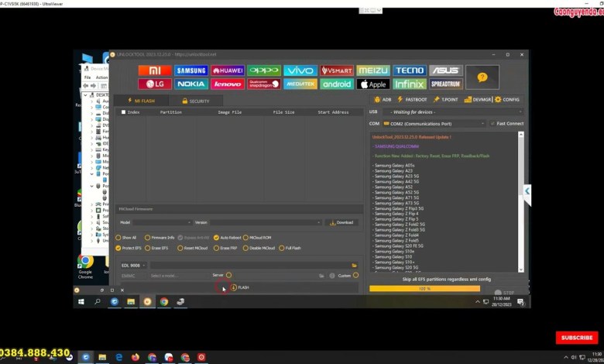Select the ASUS brand logo
This screenshot has height=364, width=604.
coord(446,70)
